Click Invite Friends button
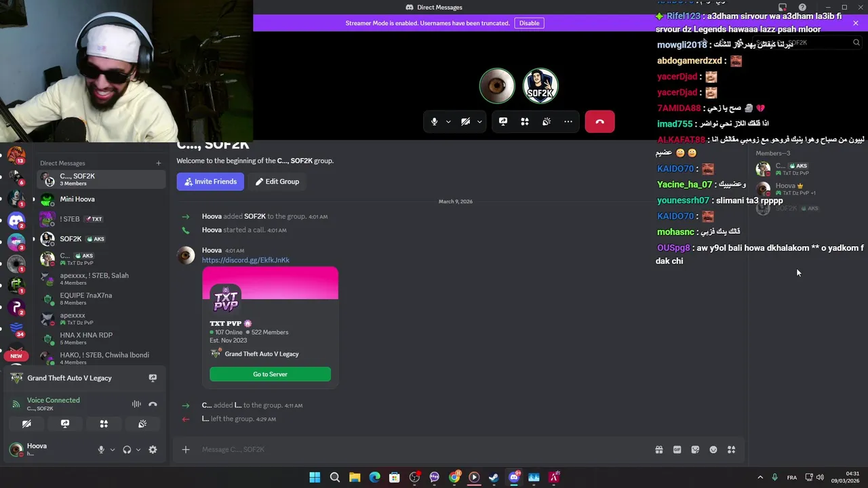This screenshot has height=488, width=868. click(x=210, y=182)
